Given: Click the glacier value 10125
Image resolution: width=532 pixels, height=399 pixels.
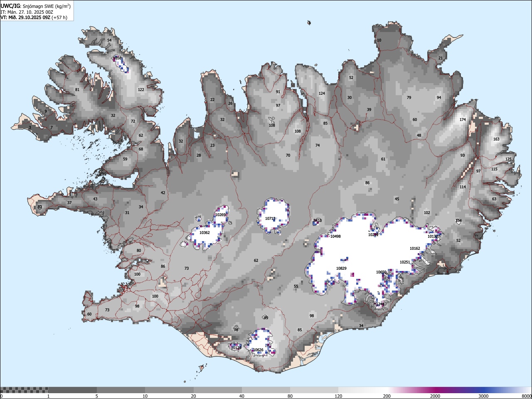Looking at the screenshot, I should coord(236,348).
